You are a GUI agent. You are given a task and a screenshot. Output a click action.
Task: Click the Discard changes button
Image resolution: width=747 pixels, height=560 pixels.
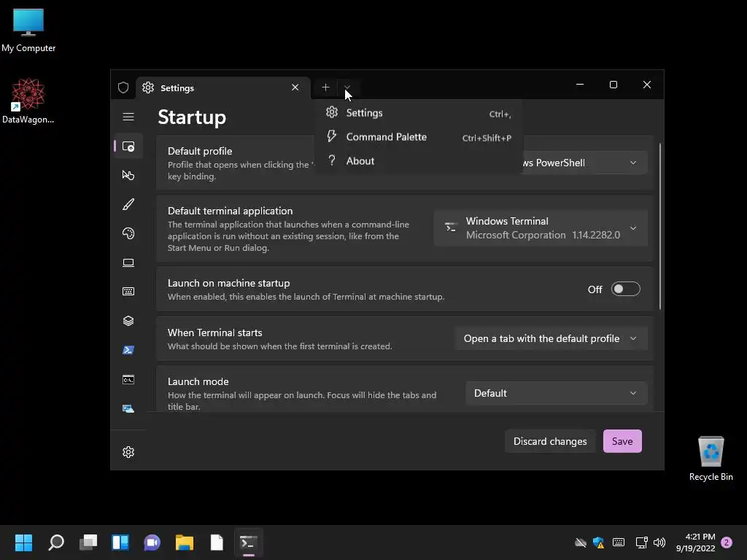[x=550, y=441]
